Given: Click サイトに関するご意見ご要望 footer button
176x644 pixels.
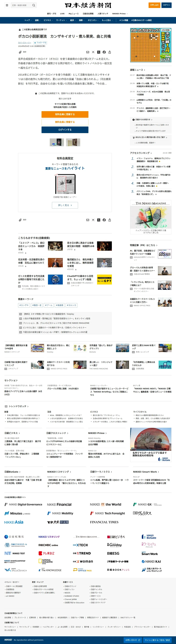Looking at the screenshot, I should point(157,640).
